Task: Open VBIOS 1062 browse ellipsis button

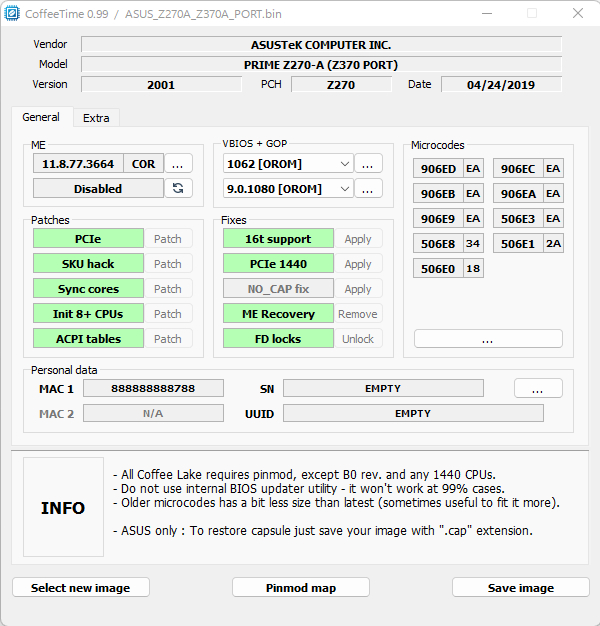Action: click(x=368, y=164)
